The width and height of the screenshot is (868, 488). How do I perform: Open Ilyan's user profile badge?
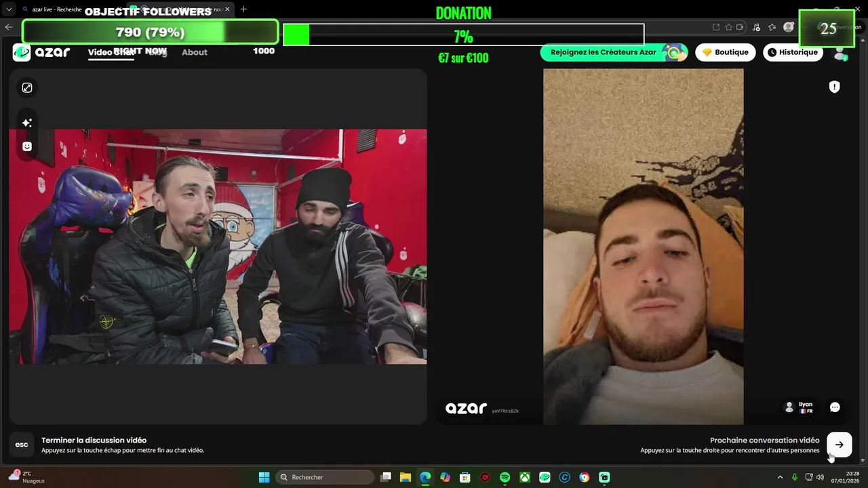799,407
